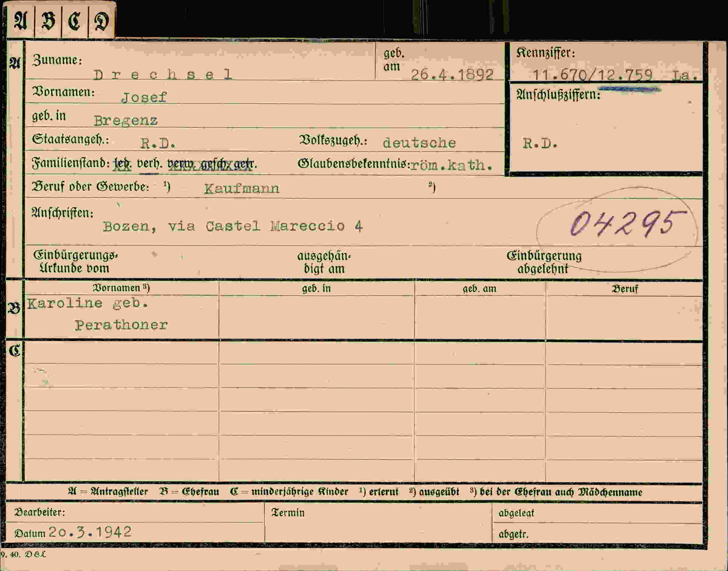Click the 'Volkszugeh.:' label
Screen dimensions: 728x571
[x=334, y=141]
